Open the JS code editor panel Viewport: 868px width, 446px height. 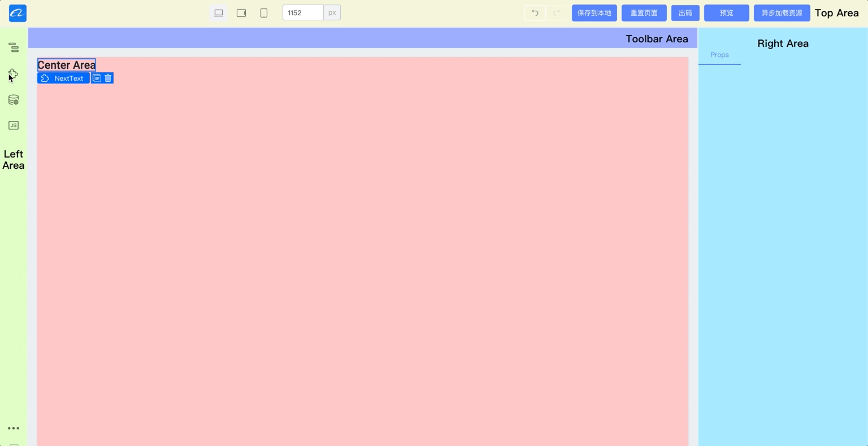click(x=13, y=125)
